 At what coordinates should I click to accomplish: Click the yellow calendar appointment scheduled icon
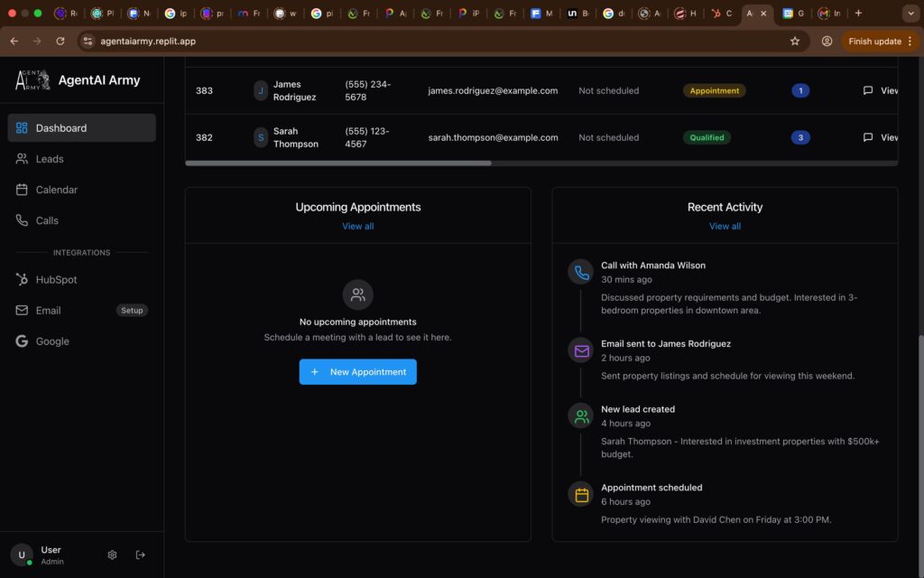(580, 494)
